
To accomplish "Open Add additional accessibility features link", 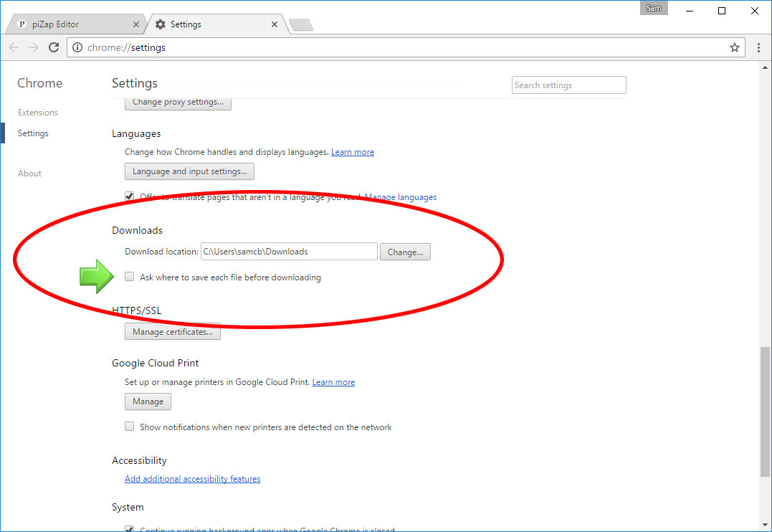I will [x=193, y=479].
